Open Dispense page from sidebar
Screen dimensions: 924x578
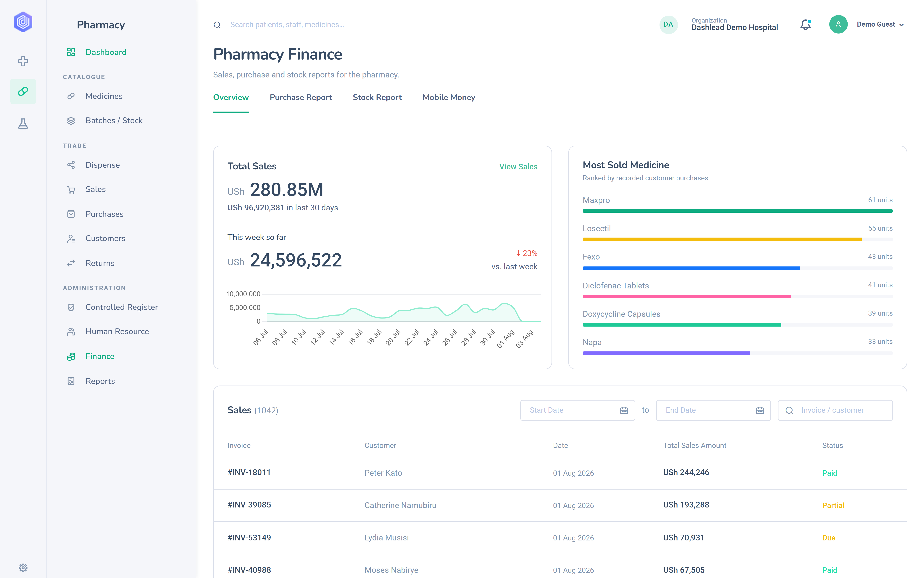click(103, 165)
